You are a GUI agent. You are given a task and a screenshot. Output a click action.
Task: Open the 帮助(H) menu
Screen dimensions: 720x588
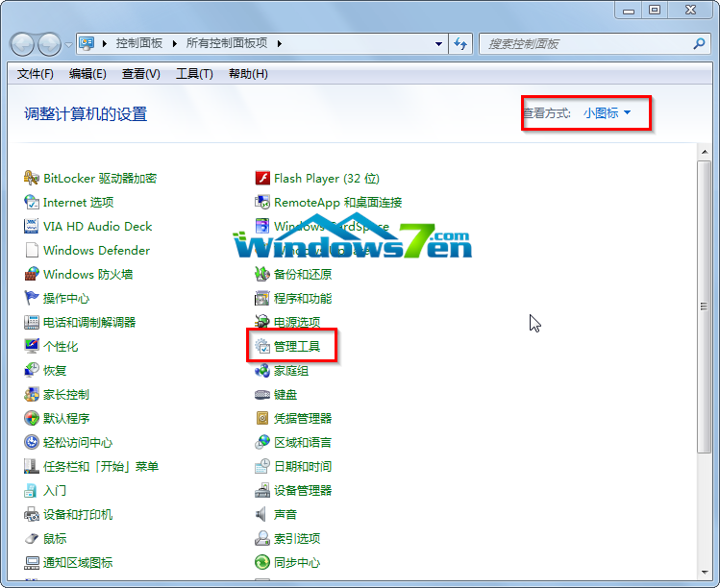tap(248, 73)
